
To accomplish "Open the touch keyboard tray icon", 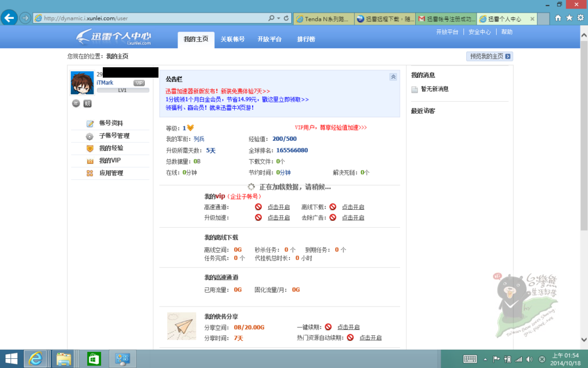I will [x=470, y=359].
